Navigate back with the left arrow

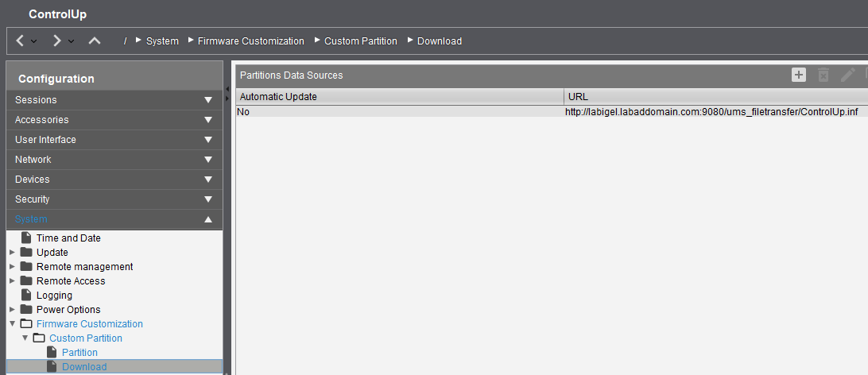click(20, 41)
